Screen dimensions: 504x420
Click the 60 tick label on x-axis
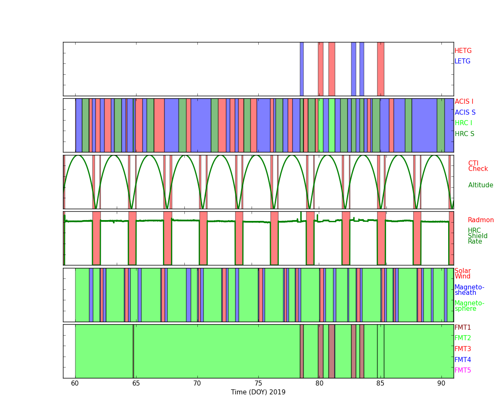coord(75,383)
